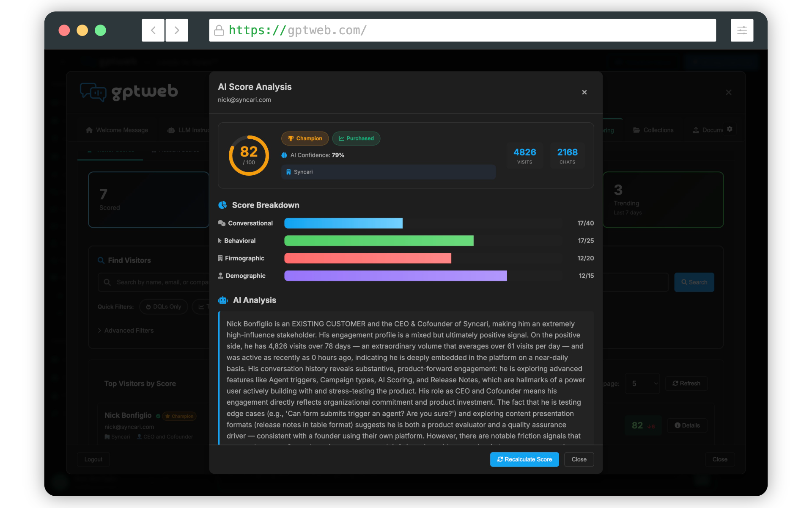Click the Demographic person icon
Screen dimensions: 812x508
[221, 276]
